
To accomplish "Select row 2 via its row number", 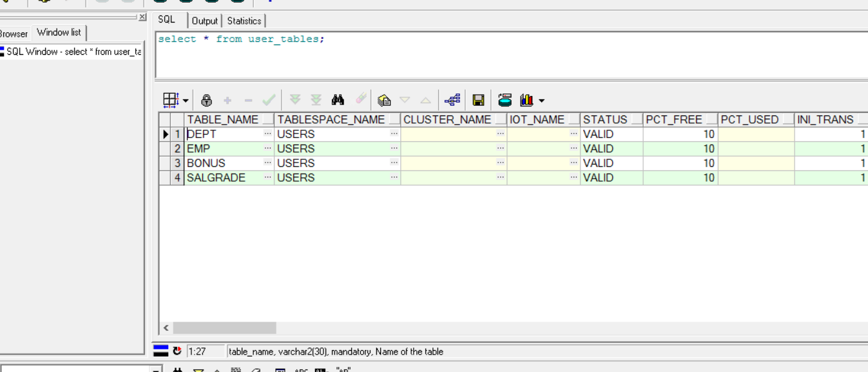I will click(178, 148).
